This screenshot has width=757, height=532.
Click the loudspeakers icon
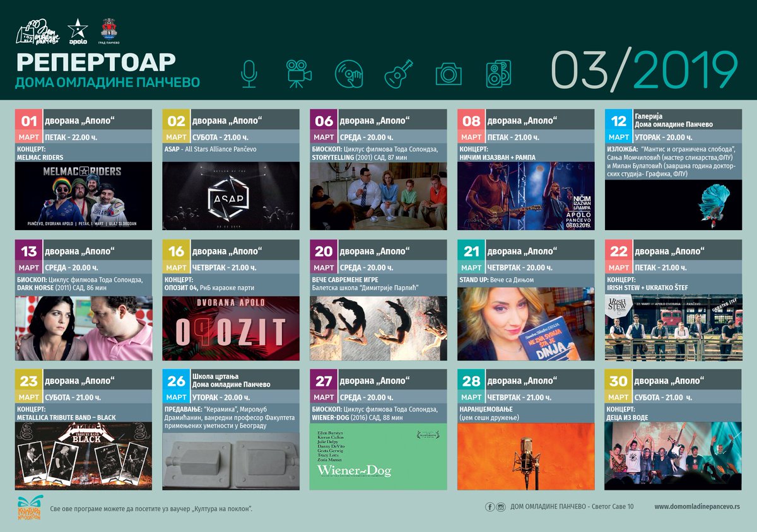pos(498,74)
